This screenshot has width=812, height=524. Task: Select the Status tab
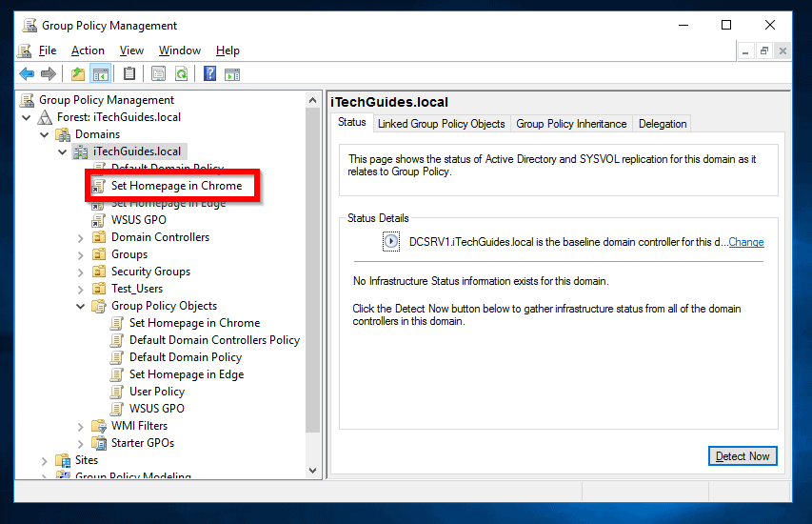351,122
